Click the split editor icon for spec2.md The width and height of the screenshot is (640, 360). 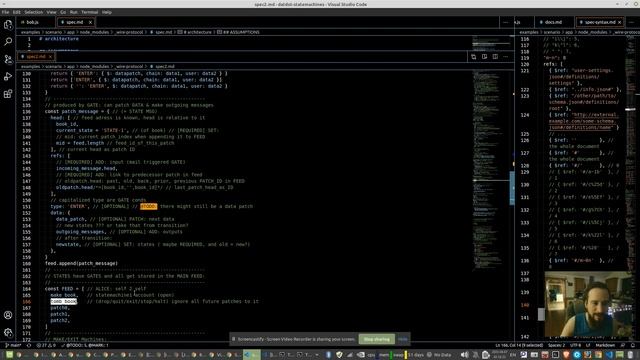pos(495,57)
